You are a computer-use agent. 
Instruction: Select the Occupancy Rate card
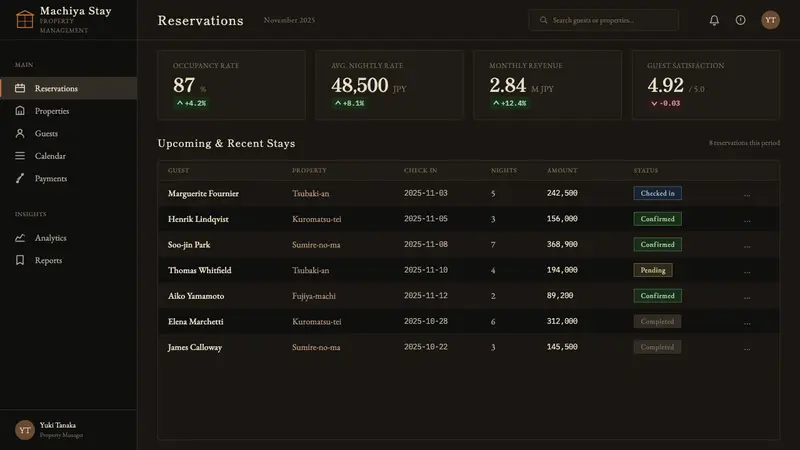pyautogui.click(x=232, y=85)
